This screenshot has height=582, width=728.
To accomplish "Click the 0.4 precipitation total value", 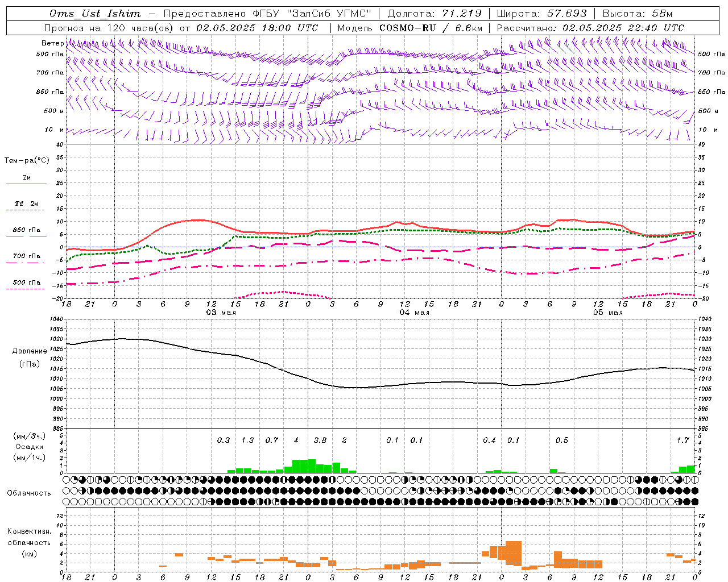I will coord(489,440).
